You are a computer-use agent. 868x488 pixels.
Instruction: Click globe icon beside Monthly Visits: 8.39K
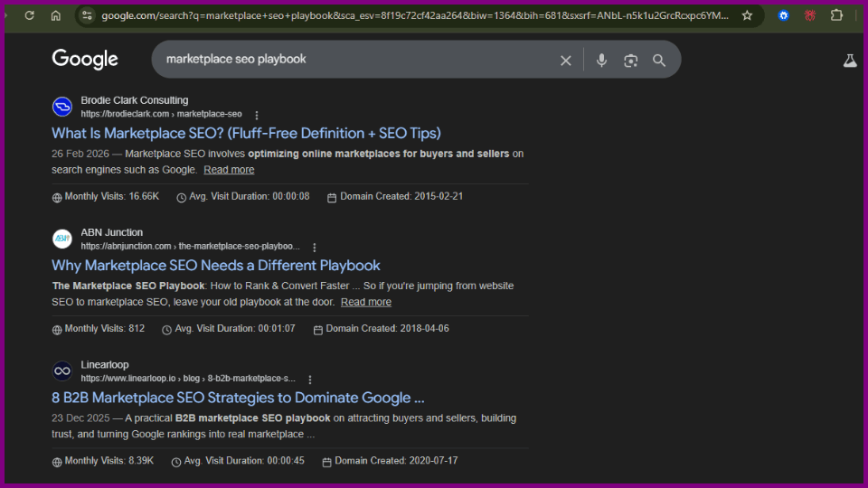pyautogui.click(x=56, y=462)
